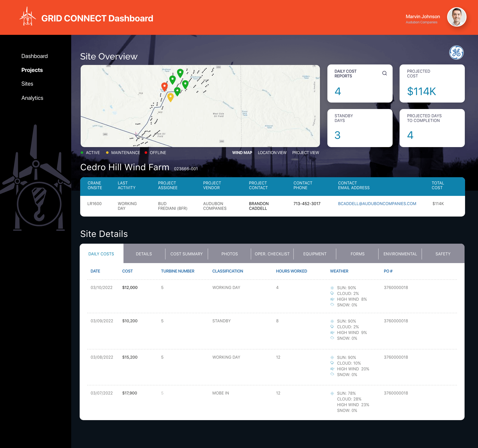Sort by Classification column header
This screenshot has width=478, height=448.
tap(228, 271)
